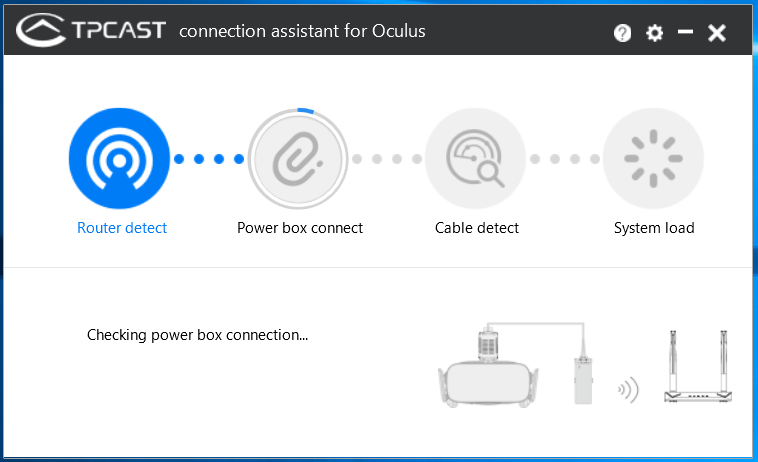The height and width of the screenshot is (462, 758).
Task: Click blue progress dots after Router detect
Action: [x=209, y=159]
